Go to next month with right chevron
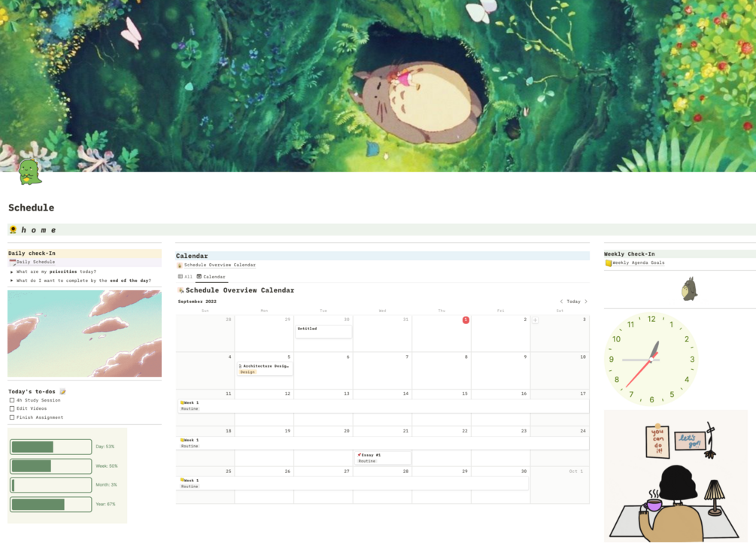The height and width of the screenshot is (549, 756). (x=586, y=302)
